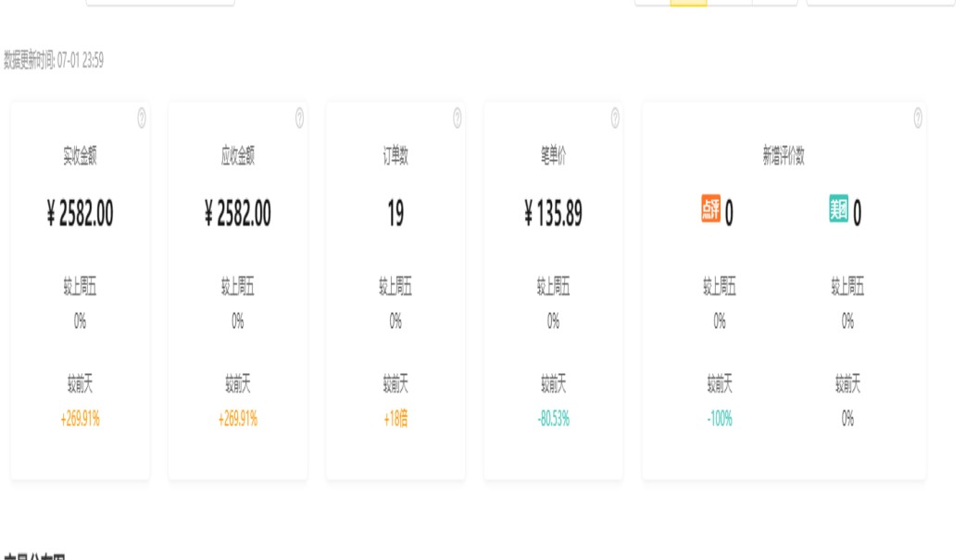
Task: Click the help icon on 实收金额 card
Action: point(142,118)
